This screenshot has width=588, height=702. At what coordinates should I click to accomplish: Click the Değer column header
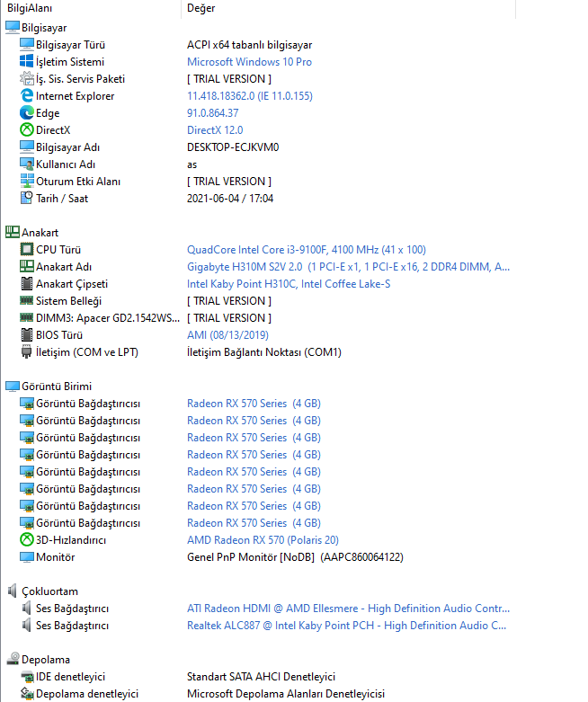[x=349, y=8]
